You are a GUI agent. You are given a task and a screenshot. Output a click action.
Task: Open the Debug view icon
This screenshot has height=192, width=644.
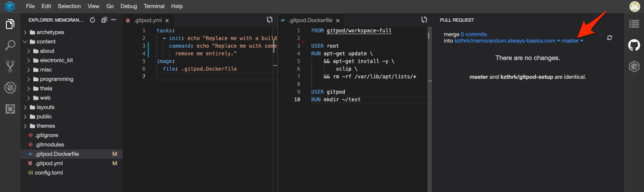click(10, 88)
